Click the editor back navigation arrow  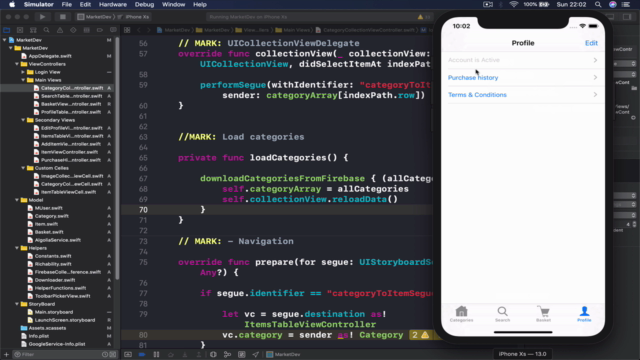[x=139, y=30]
